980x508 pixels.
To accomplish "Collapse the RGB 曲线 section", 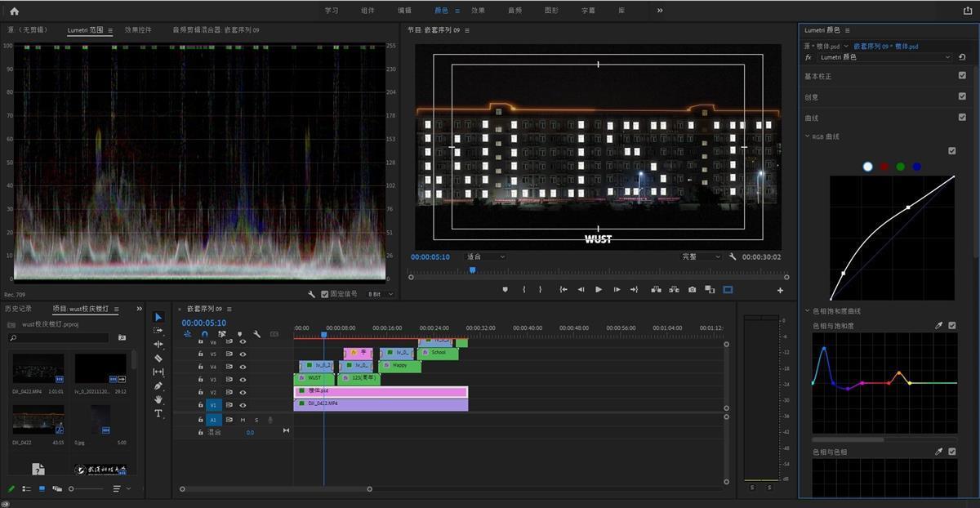I will pos(808,137).
